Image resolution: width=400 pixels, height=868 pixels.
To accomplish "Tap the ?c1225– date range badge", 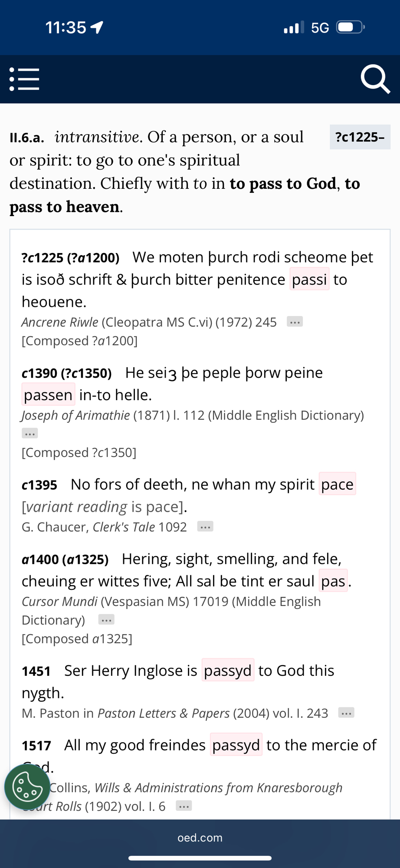I will (360, 137).
